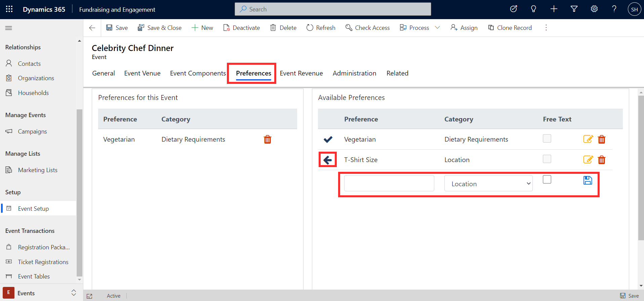Click the Save command in toolbar
Screen dimensions: 644x301
tap(117, 28)
